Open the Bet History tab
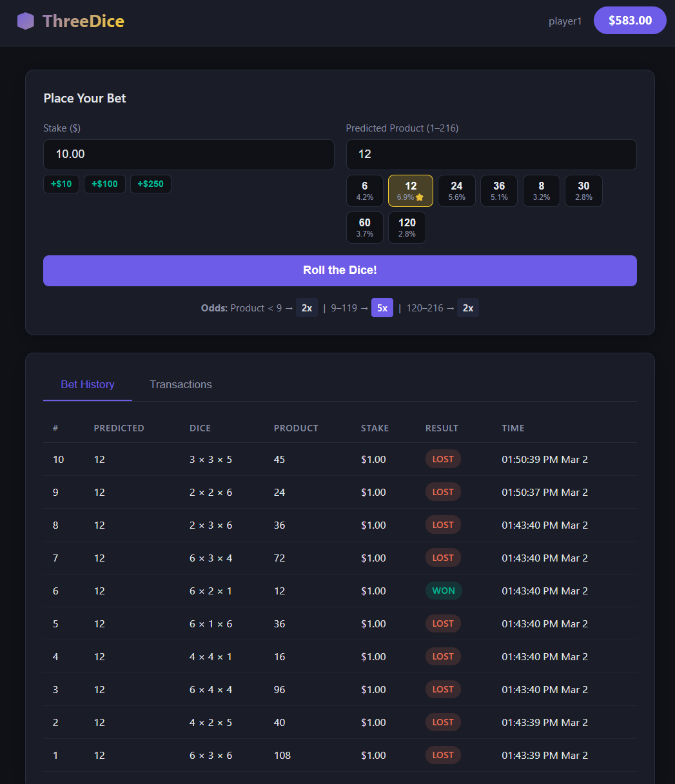This screenshot has height=784, width=675. pyautogui.click(x=88, y=385)
